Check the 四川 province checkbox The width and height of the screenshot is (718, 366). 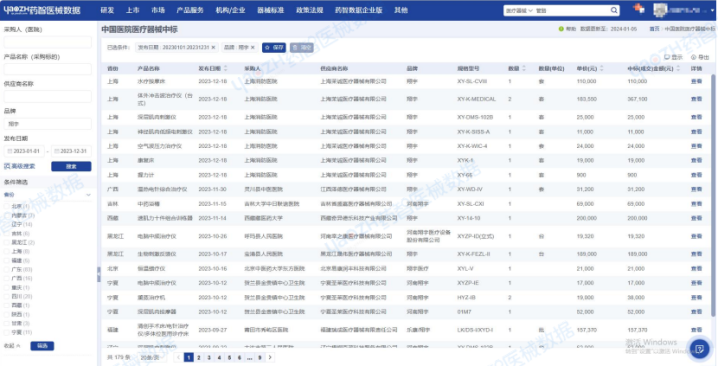click(x=6, y=296)
